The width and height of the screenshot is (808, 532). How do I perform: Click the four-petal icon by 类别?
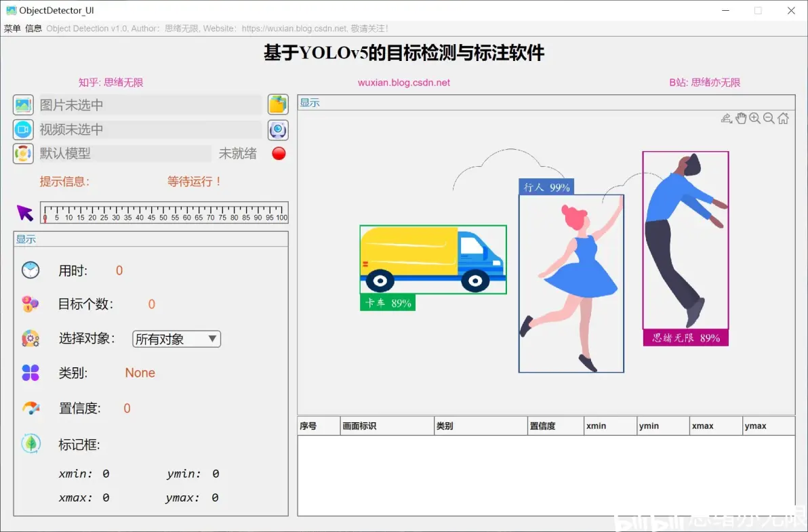click(x=31, y=372)
